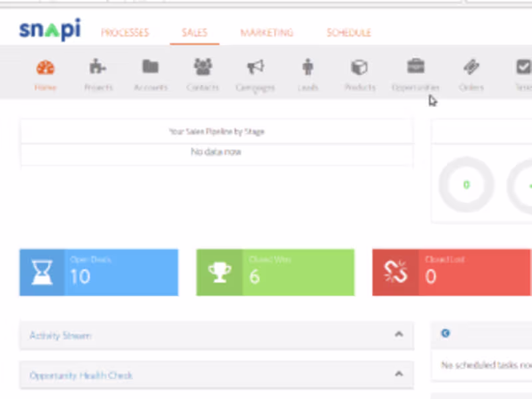Open the Products box icon

360,67
